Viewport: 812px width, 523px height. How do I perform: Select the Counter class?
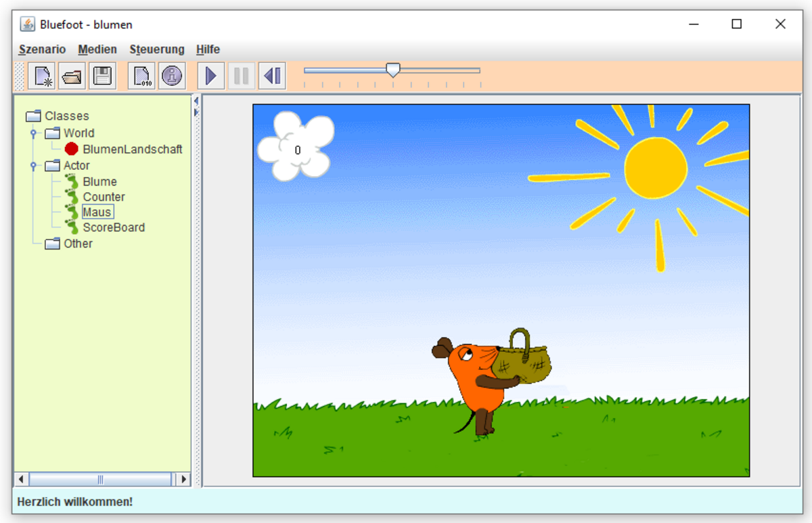click(x=104, y=197)
